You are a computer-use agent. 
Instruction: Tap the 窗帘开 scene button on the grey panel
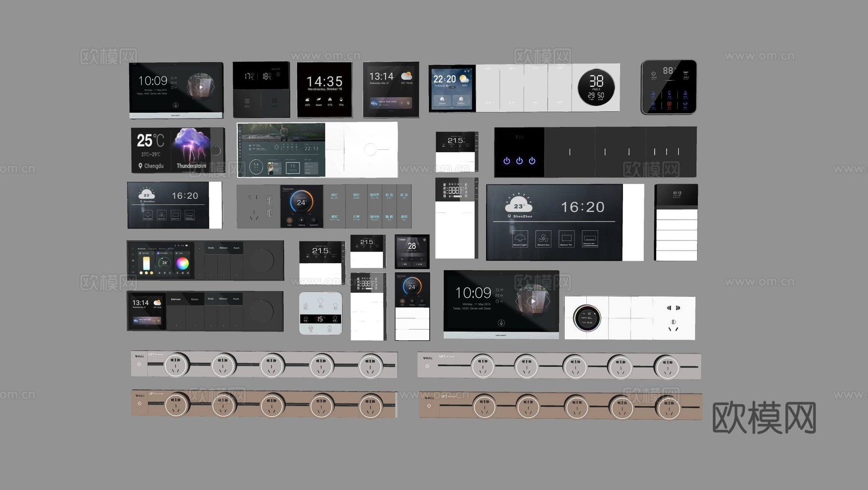pos(374,196)
